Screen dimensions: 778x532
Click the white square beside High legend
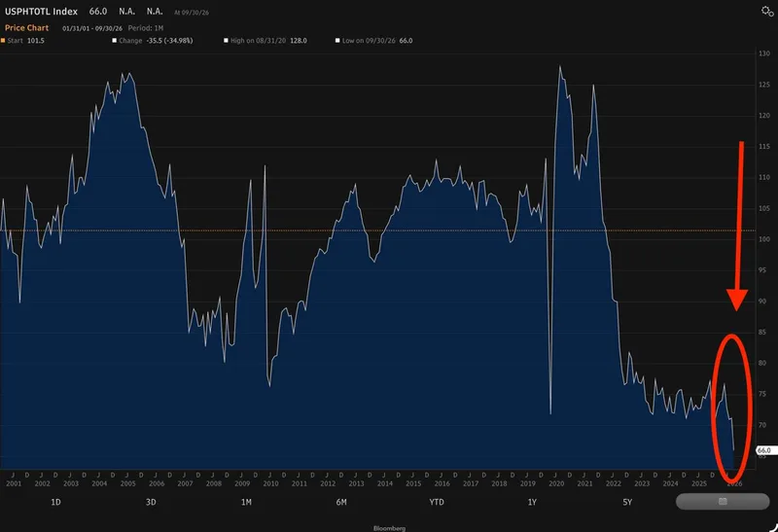pos(227,41)
